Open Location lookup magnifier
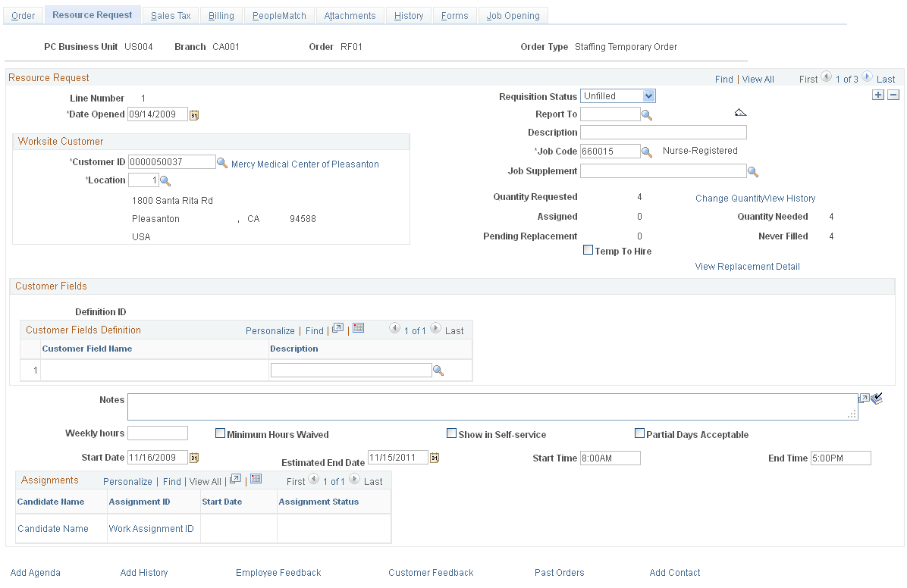This screenshot has height=588, width=907. [165, 181]
